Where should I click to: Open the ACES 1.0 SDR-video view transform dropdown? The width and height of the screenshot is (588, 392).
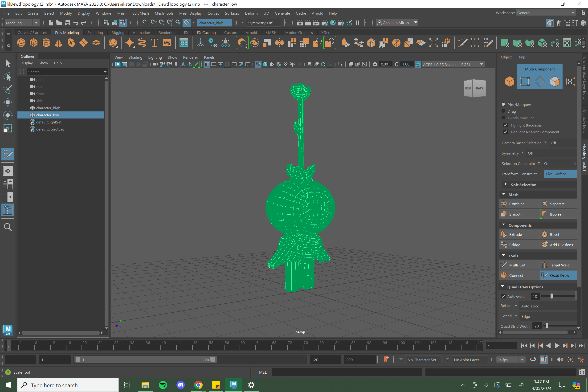coord(453,65)
